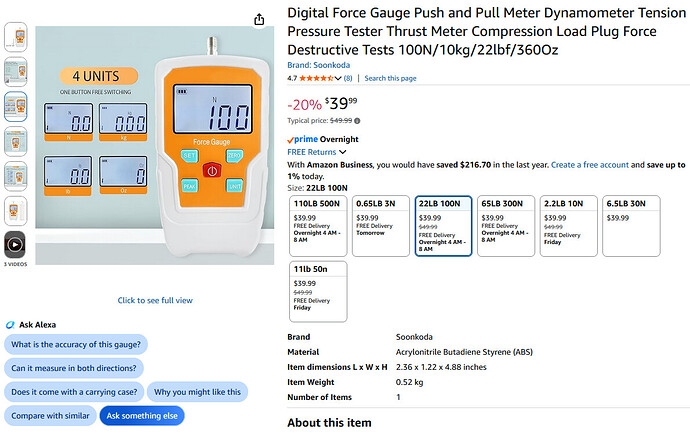Open the typical price info icon
The height and width of the screenshot is (433, 690).
click(x=357, y=121)
